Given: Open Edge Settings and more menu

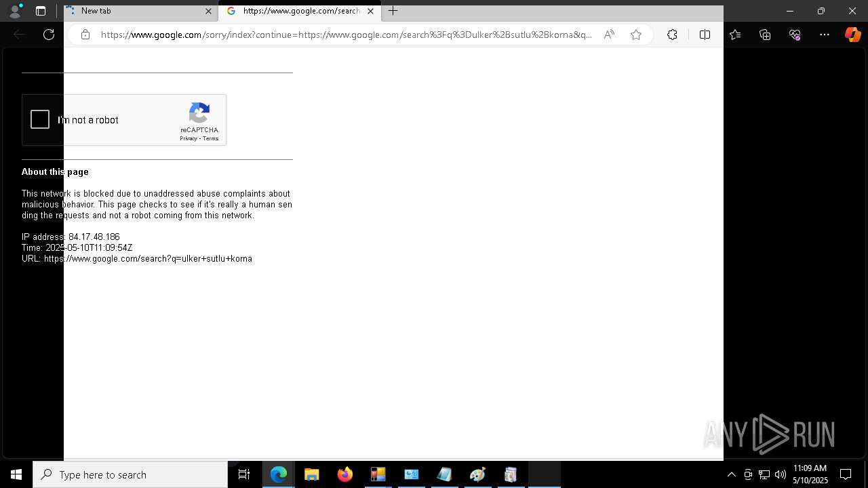Looking at the screenshot, I should point(825,35).
